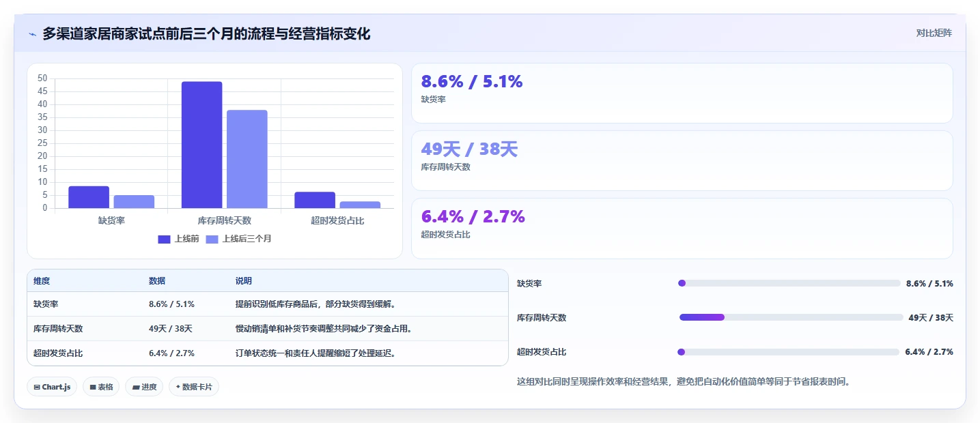Select the 缺货率 table row cell
Viewport: 980px width, 423px height.
tap(46, 304)
